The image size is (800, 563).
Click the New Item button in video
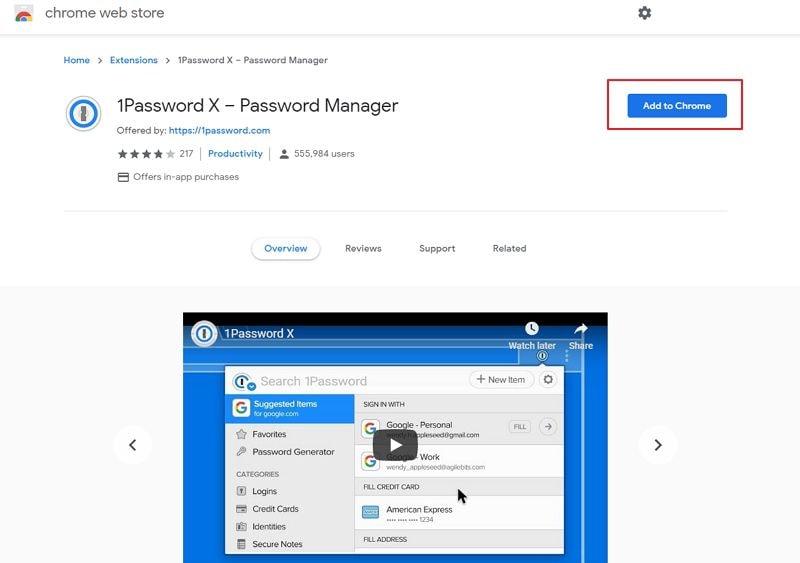point(501,380)
